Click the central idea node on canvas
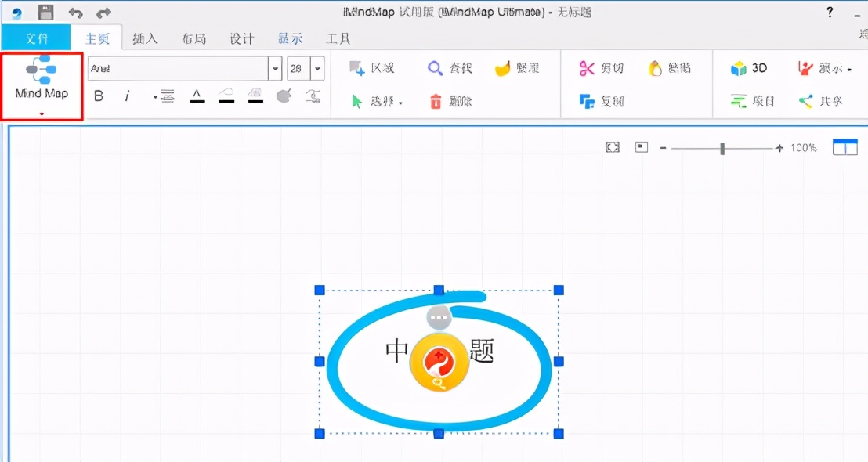This screenshot has width=868, height=462. tap(439, 361)
